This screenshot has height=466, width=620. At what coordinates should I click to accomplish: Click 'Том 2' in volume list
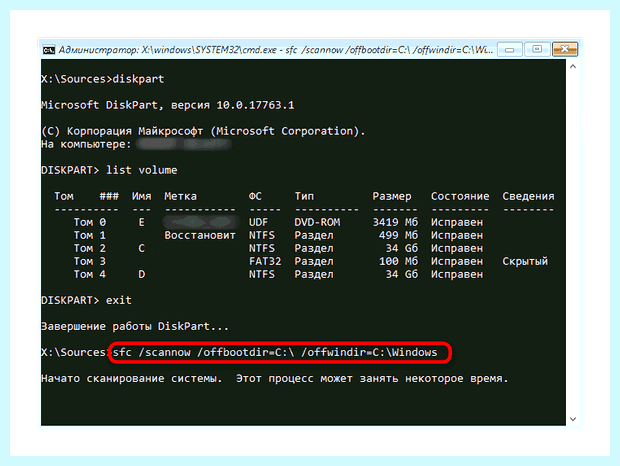90,248
